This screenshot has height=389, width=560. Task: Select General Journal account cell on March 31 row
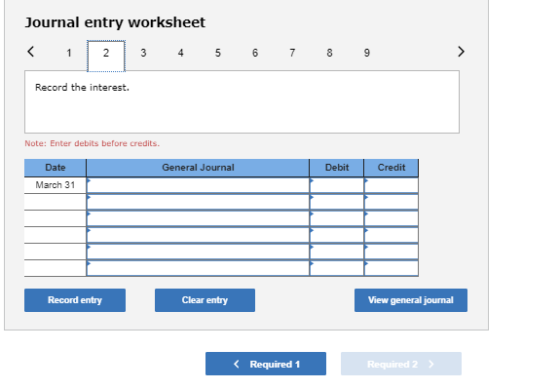click(198, 185)
